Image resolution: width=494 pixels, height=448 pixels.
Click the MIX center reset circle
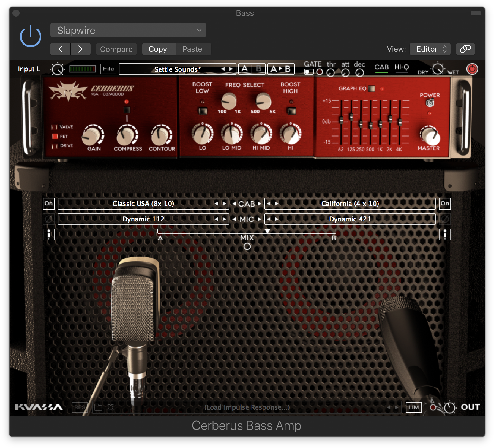click(247, 246)
